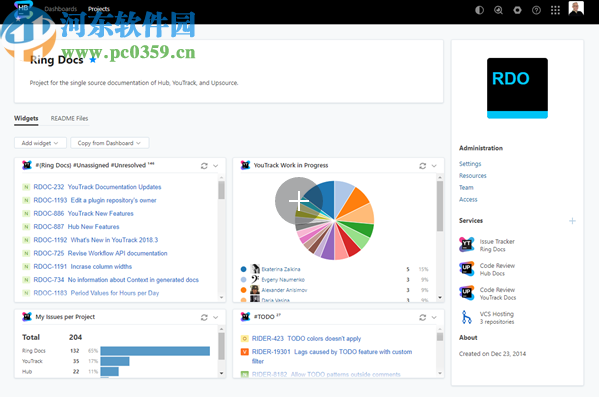The height and width of the screenshot is (397, 608).
Task: Open issue RDOC-1193 Edit a plugin repository's owner
Action: point(95,200)
